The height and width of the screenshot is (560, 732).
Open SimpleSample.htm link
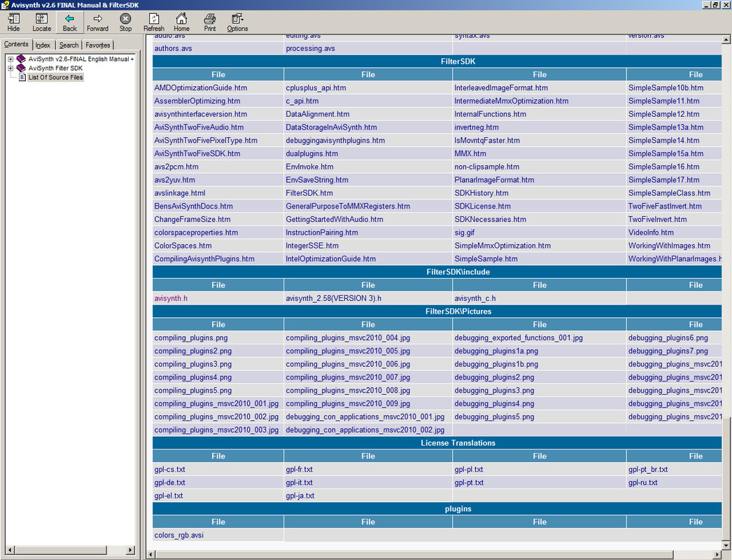(486, 259)
